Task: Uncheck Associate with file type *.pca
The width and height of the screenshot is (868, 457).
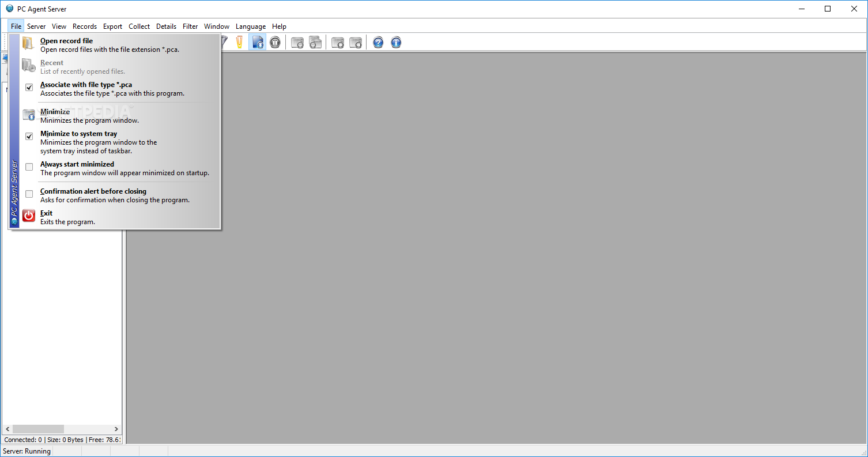Action: tap(29, 88)
